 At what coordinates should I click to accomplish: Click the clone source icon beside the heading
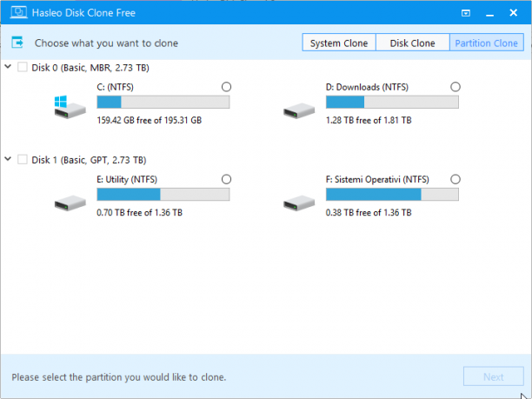point(17,43)
